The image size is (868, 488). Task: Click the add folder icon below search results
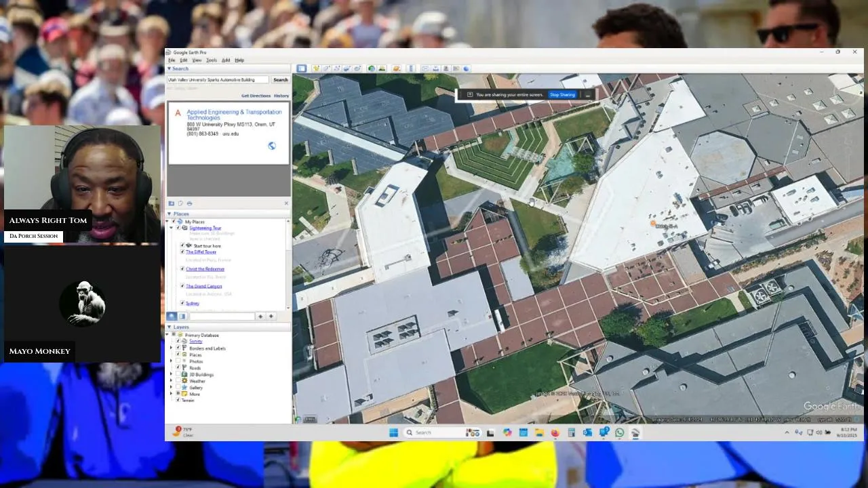click(172, 203)
